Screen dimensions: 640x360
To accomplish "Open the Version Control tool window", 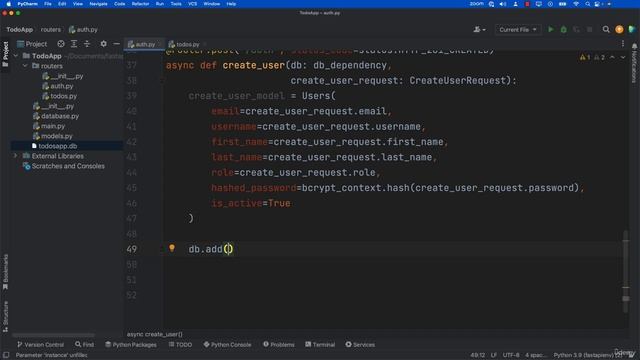I will coord(40,344).
